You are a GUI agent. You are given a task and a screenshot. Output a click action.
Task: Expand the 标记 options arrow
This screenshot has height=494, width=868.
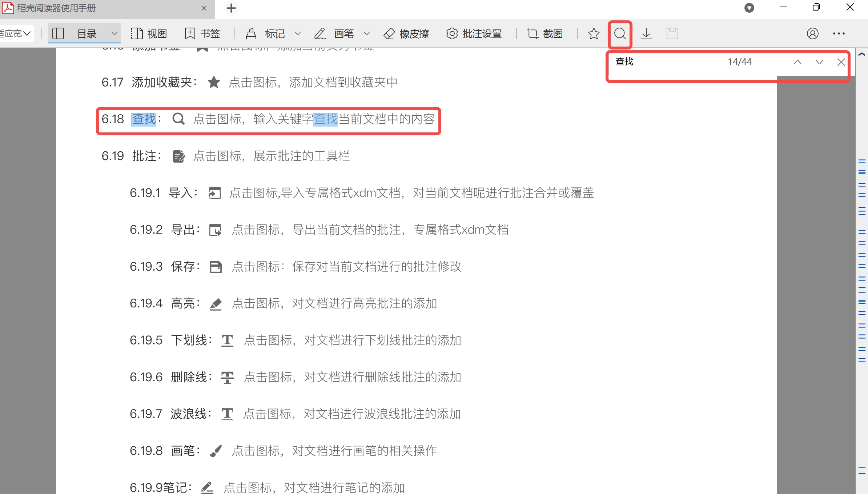click(297, 34)
